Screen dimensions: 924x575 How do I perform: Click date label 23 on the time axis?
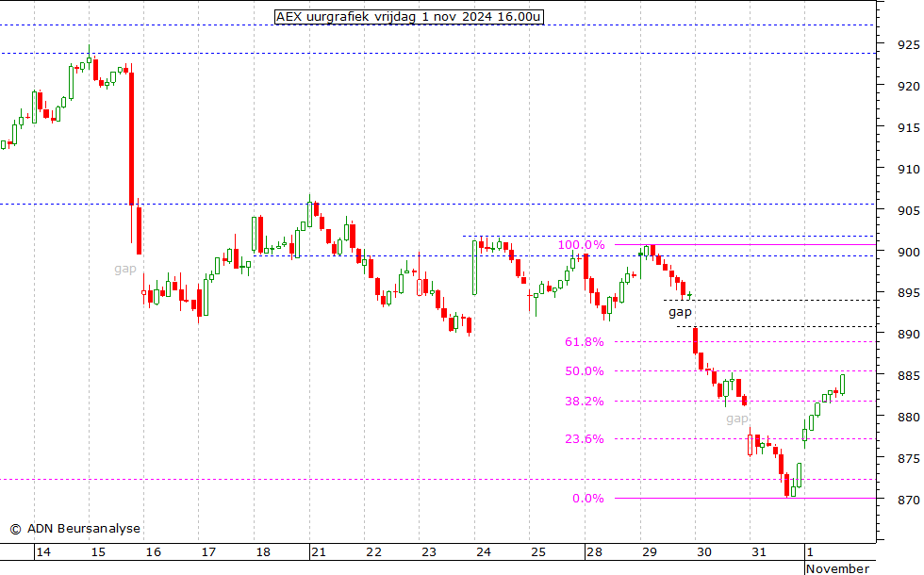(x=429, y=552)
